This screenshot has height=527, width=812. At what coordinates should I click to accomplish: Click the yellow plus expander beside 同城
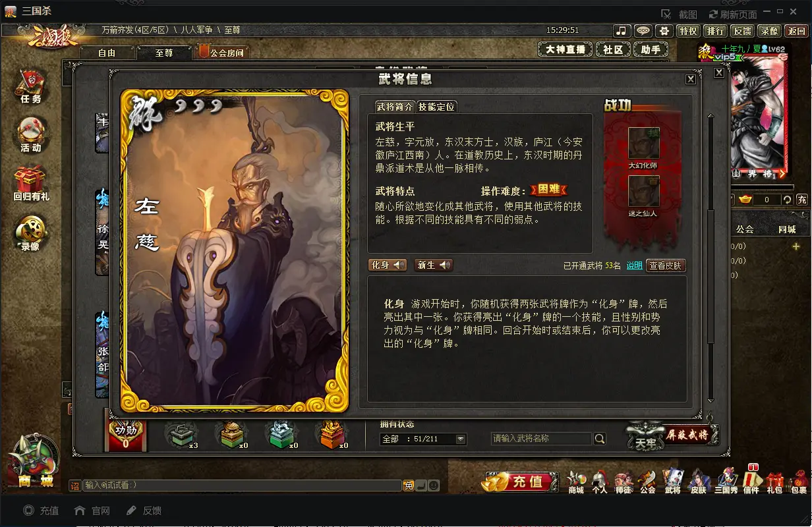click(796, 246)
